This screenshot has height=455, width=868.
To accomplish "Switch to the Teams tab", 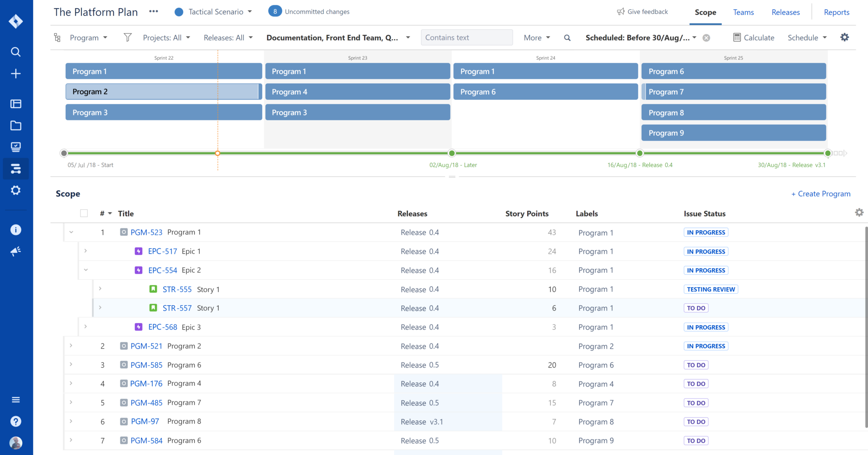I will (x=743, y=12).
